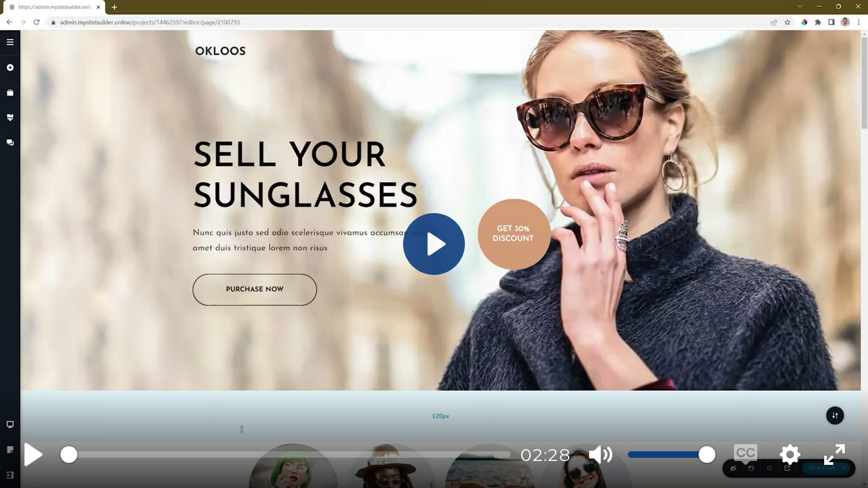Screen dimensions: 868x488
Task: Expand the tab search chevron
Action: coord(800,6)
